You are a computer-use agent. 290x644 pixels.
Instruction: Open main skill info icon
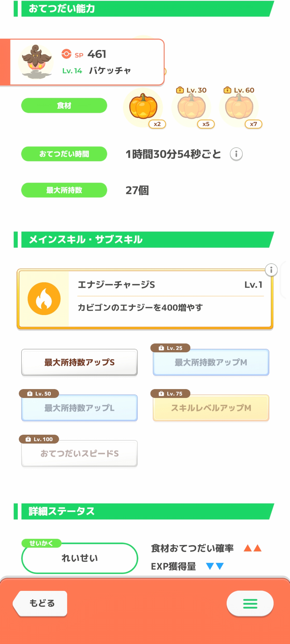(x=271, y=270)
